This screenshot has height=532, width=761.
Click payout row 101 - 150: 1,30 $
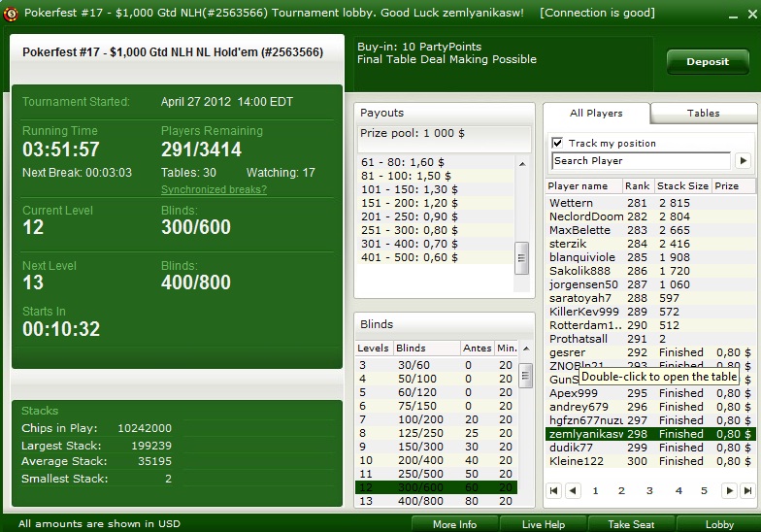point(435,189)
